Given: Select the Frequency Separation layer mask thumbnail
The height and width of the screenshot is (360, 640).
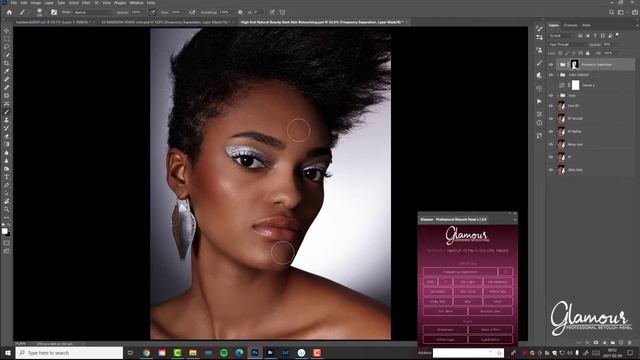Looking at the screenshot, I should 575,64.
